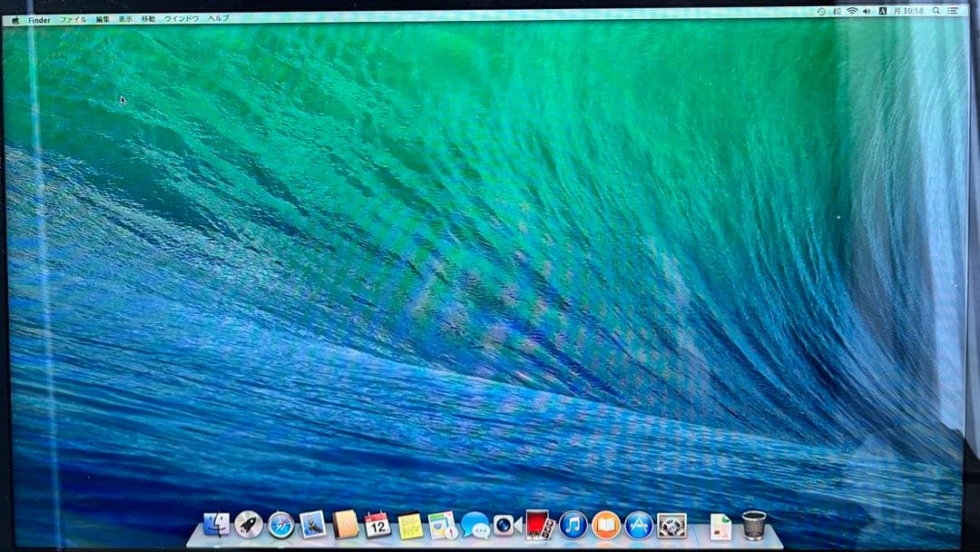Screen dimensions: 980x552
Task: Launch iTunes from the Dock
Action: (573, 525)
